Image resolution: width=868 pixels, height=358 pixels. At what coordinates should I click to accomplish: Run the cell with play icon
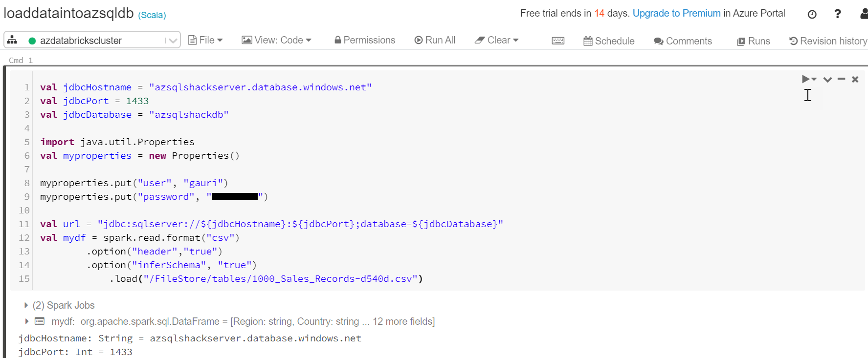coord(805,79)
